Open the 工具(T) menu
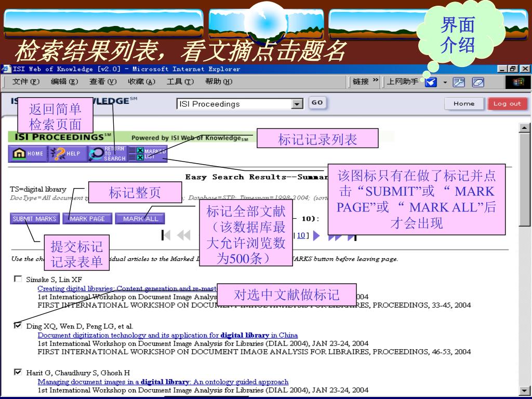Screen dimensions: 532x399 click(180, 82)
